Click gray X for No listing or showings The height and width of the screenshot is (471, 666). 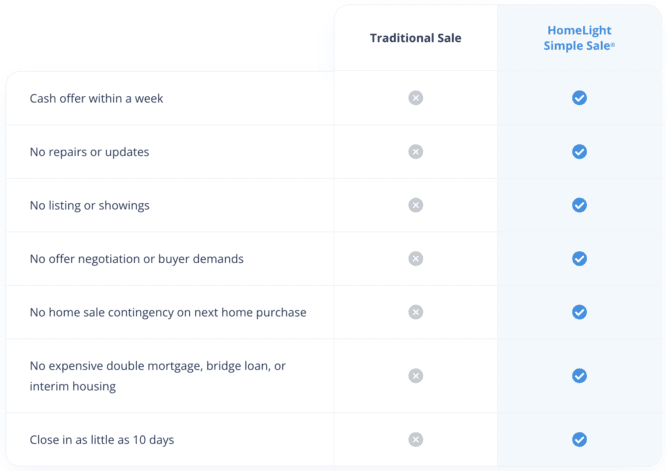point(416,205)
